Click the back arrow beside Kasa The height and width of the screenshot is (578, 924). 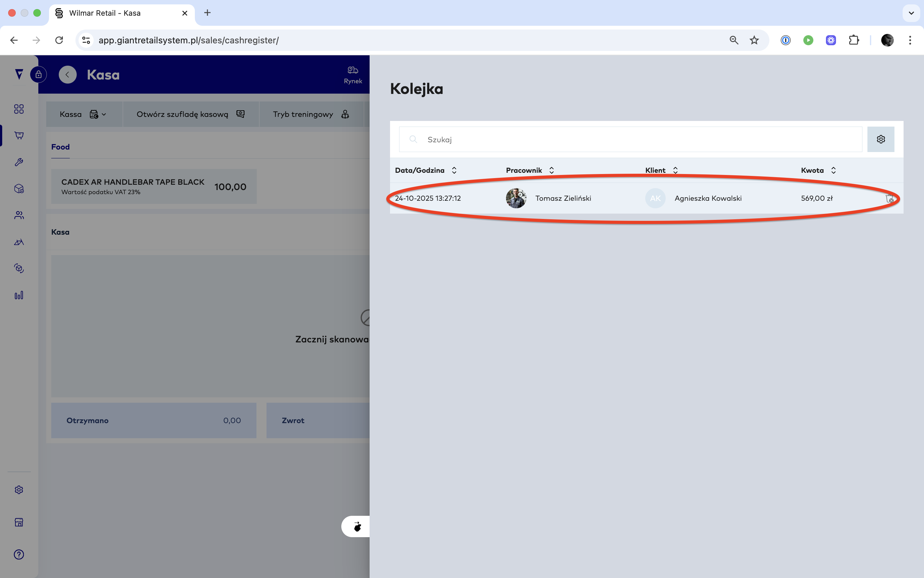pos(68,74)
